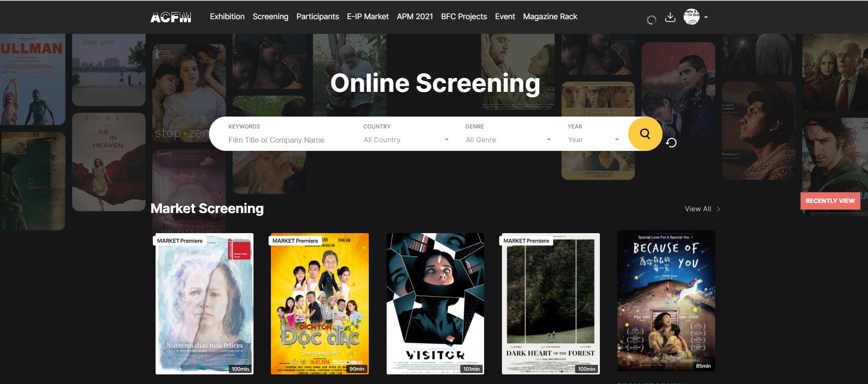The height and width of the screenshot is (384, 868).
Task: Click MARKET Premiere badge on Dich Ton poster
Action: [x=295, y=241]
